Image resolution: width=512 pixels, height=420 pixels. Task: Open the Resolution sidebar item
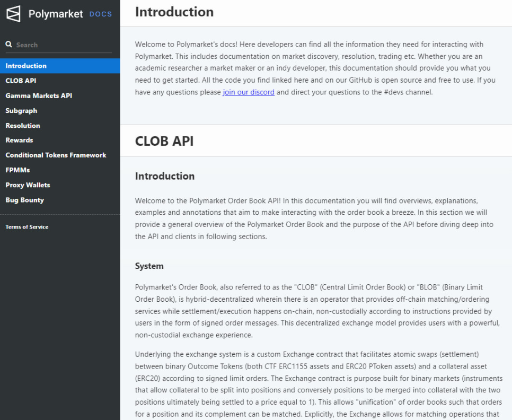[60, 126]
